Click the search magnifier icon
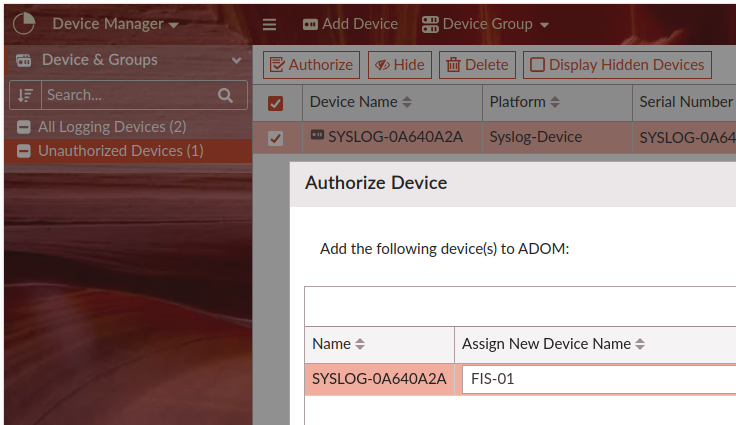736x425 pixels. coord(225,95)
